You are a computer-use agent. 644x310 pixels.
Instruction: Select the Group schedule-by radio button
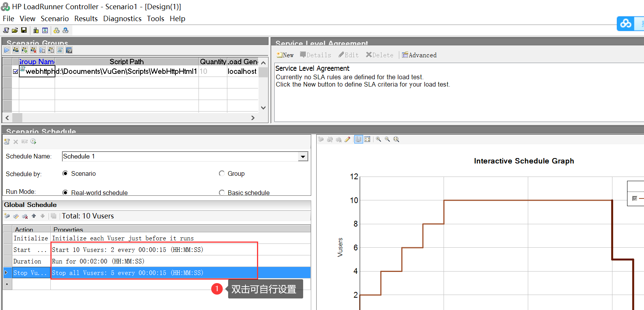click(x=222, y=173)
